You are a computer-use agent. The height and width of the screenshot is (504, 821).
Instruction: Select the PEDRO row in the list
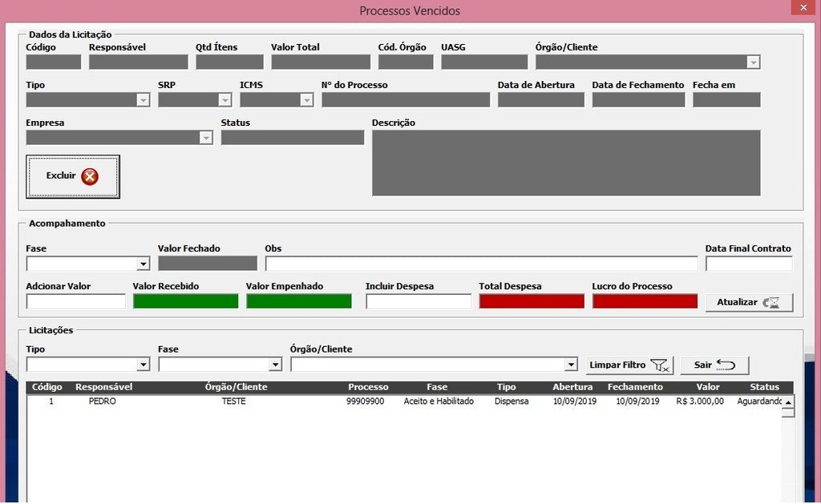click(x=404, y=401)
